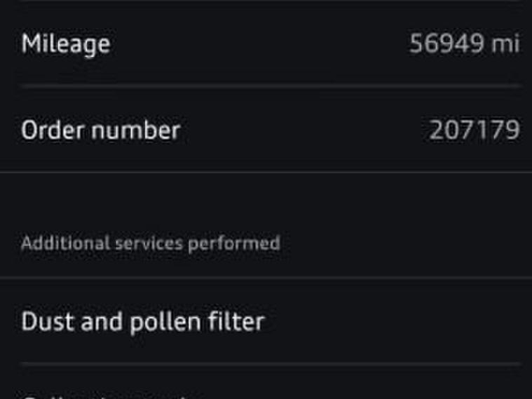
Task: Open the Dust and pollen filter entry
Action: 143,322
